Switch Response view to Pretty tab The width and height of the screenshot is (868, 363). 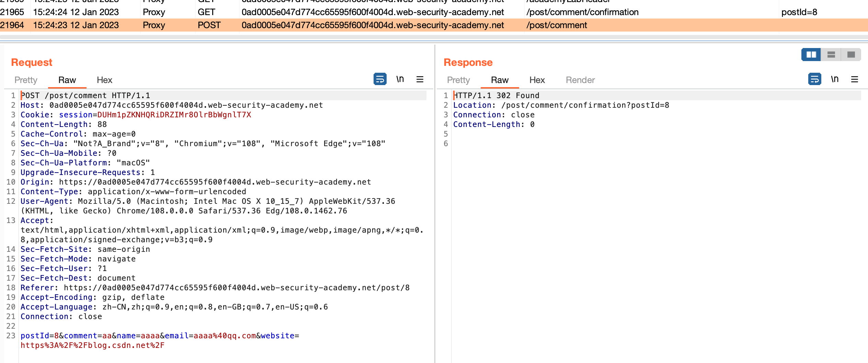458,80
